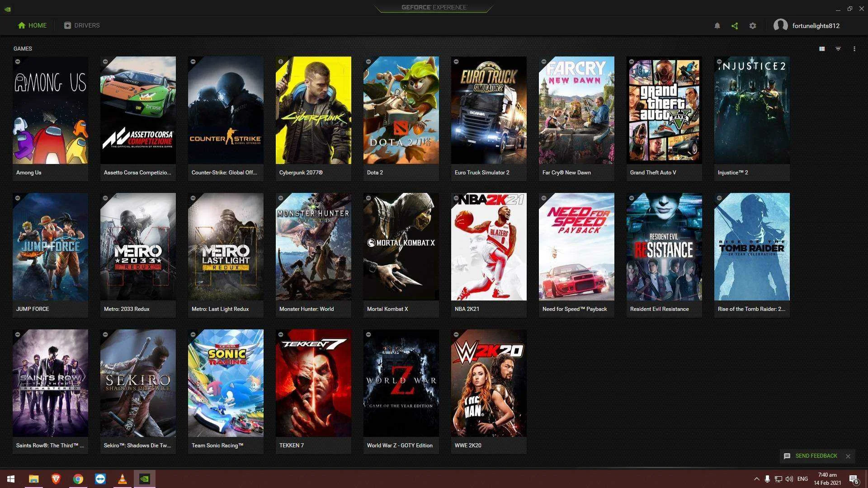Click the GeForce Experience taskbar icon
The image size is (868, 488).
145,479
